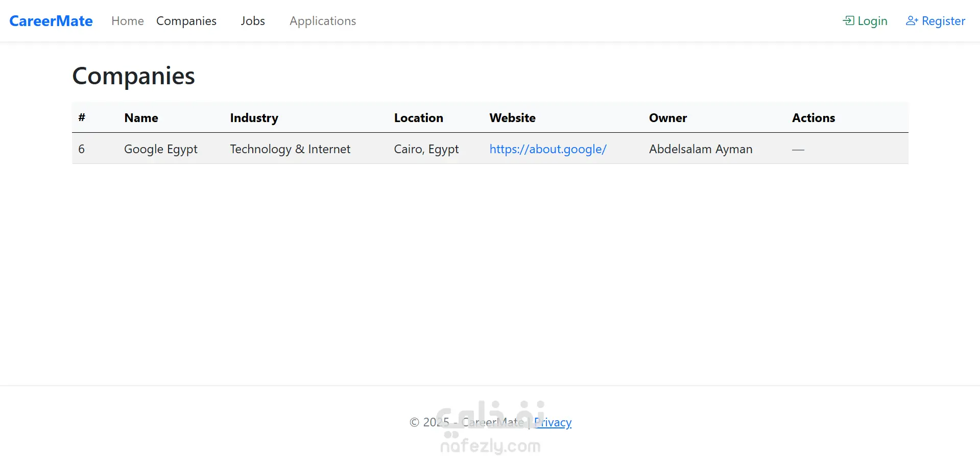This screenshot has width=980, height=456.
Task: Open the Privacy footer link
Action: [553, 422]
